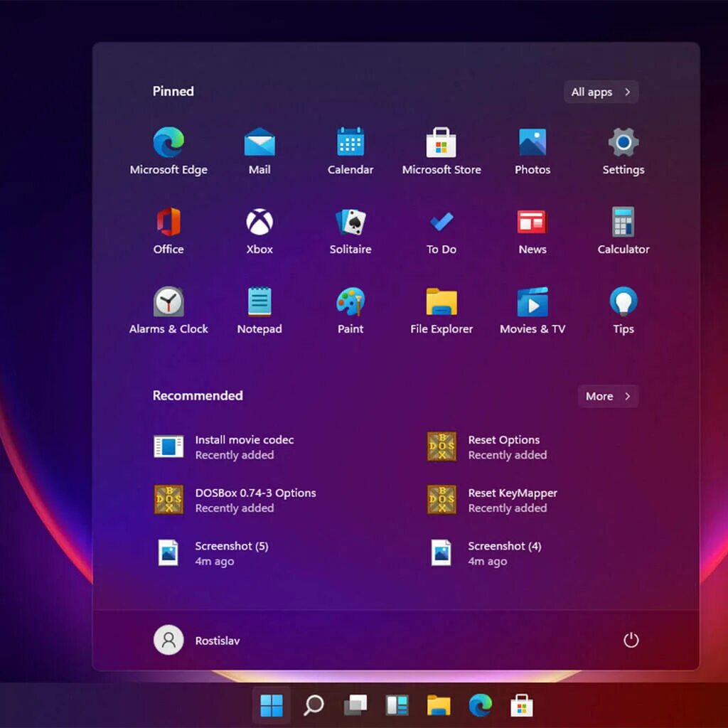Click the Windows Start button on taskbar

coord(272,705)
